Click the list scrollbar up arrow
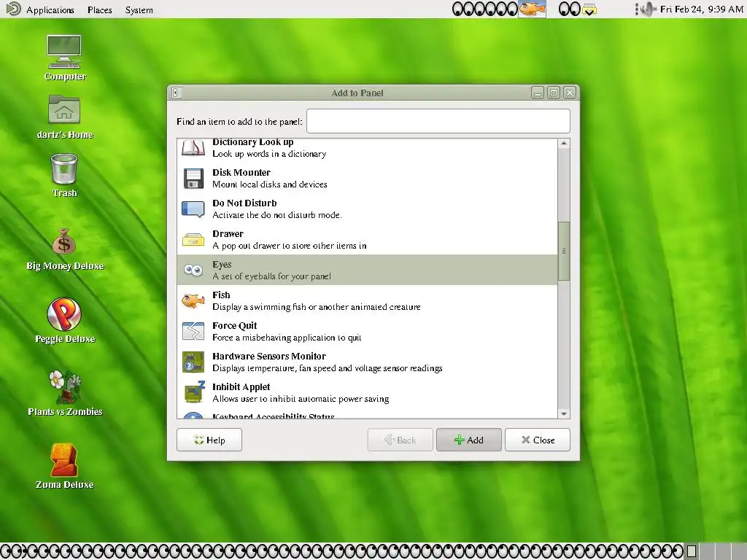 (564, 143)
